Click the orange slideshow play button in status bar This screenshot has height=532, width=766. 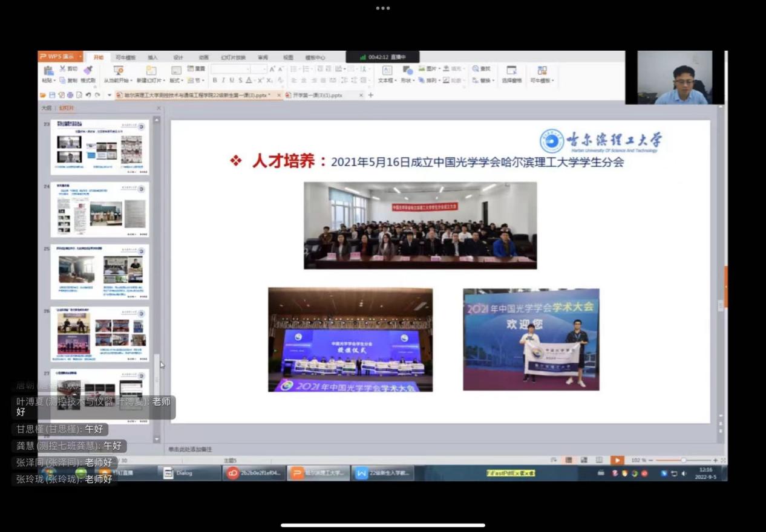(x=617, y=460)
